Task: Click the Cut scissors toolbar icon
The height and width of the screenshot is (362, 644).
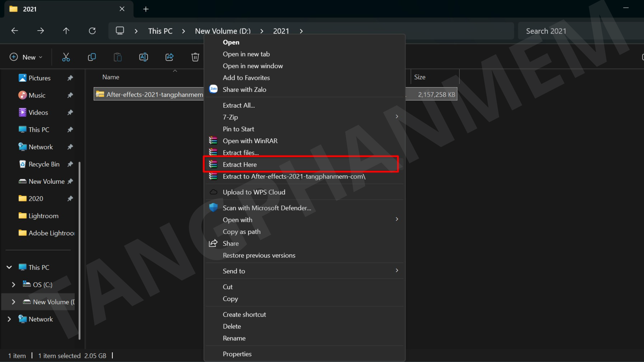Action: click(x=66, y=57)
